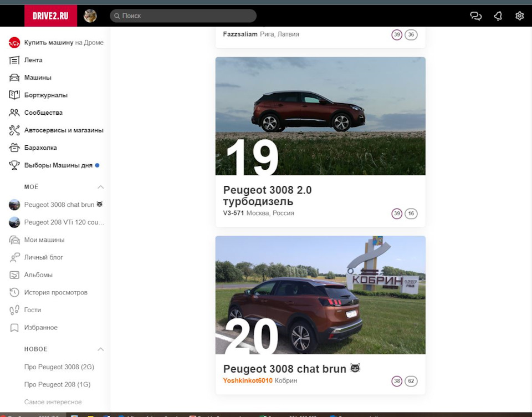
Task: Click the Мои машины car icon
Action: pyautogui.click(x=14, y=240)
